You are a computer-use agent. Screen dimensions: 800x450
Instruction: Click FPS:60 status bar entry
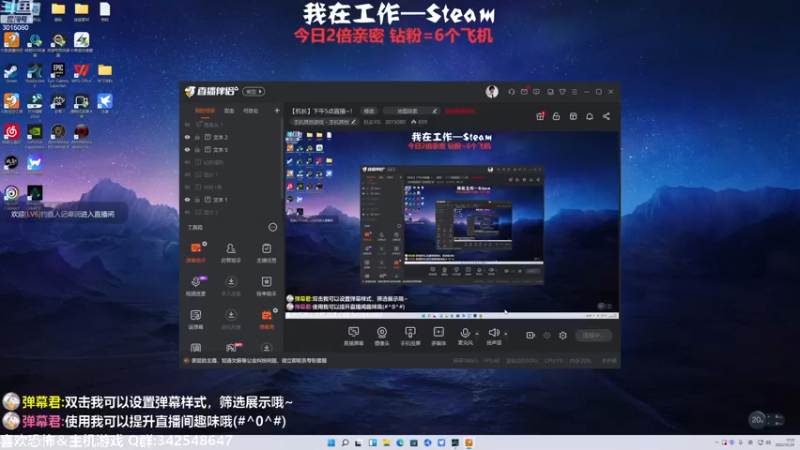[492, 361]
